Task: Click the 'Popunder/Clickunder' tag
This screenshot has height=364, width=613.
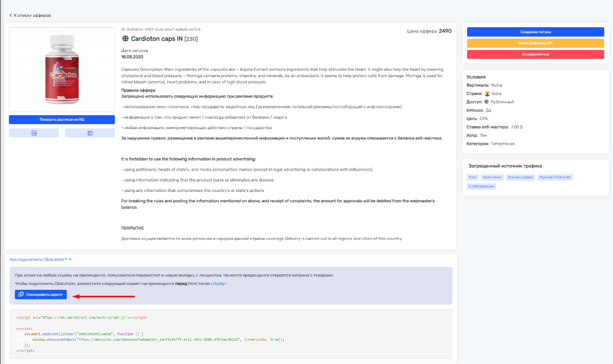Action: point(555,177)
